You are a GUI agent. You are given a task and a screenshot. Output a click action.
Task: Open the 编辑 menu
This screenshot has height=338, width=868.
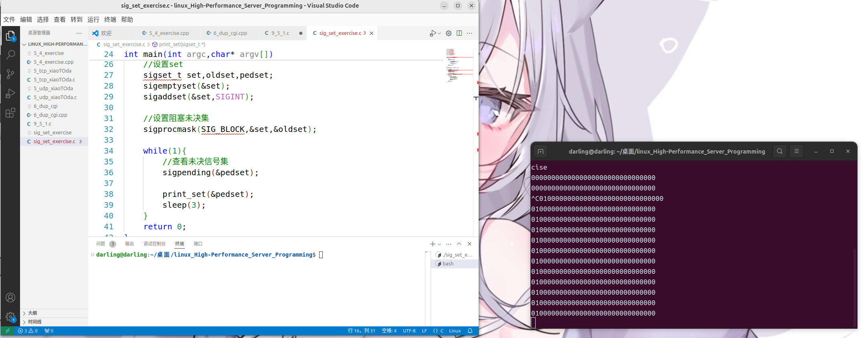26,19
